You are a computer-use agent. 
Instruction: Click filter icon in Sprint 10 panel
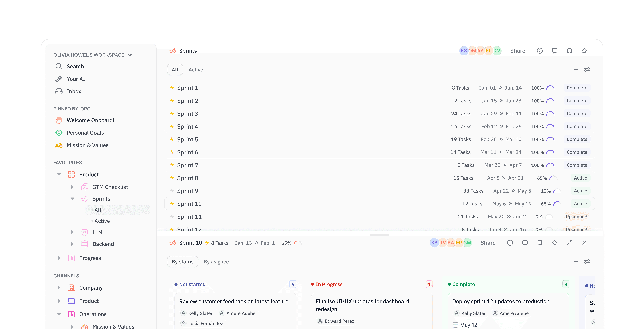coord(576,261)
